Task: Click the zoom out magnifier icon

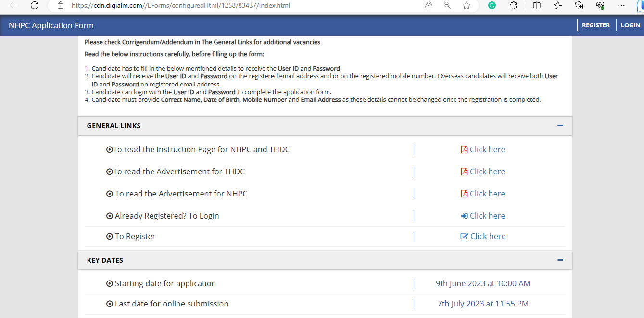Action: 447,6
